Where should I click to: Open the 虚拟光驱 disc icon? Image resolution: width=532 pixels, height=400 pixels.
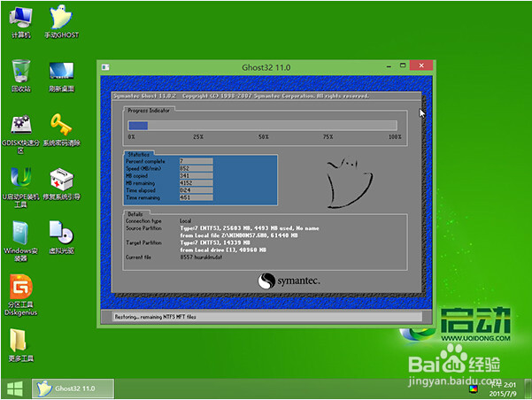pos(61,238)
